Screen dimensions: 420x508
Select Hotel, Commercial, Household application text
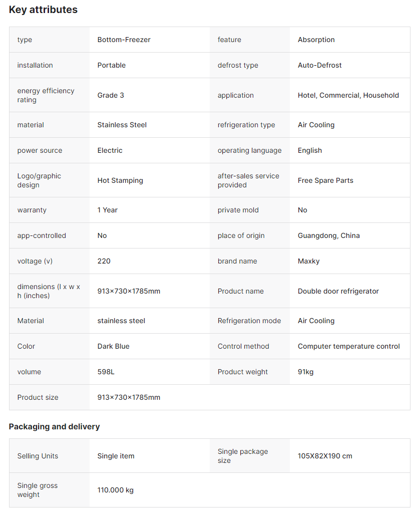coord(348,95)
